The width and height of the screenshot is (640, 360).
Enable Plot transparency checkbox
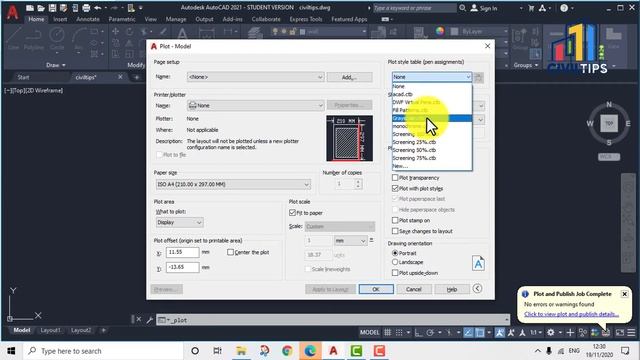click(x=395, y=178)
